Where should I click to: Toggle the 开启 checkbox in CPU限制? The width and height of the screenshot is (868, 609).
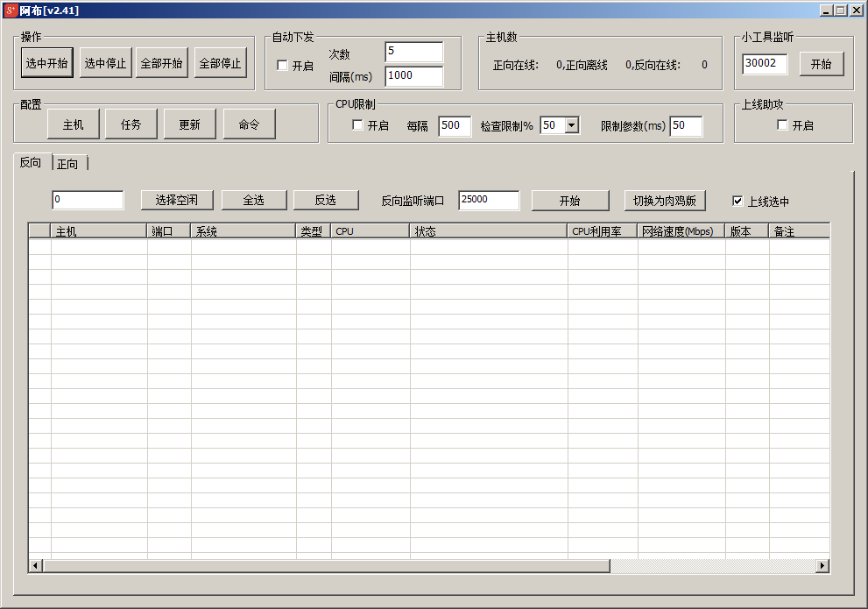coord(357,125)
